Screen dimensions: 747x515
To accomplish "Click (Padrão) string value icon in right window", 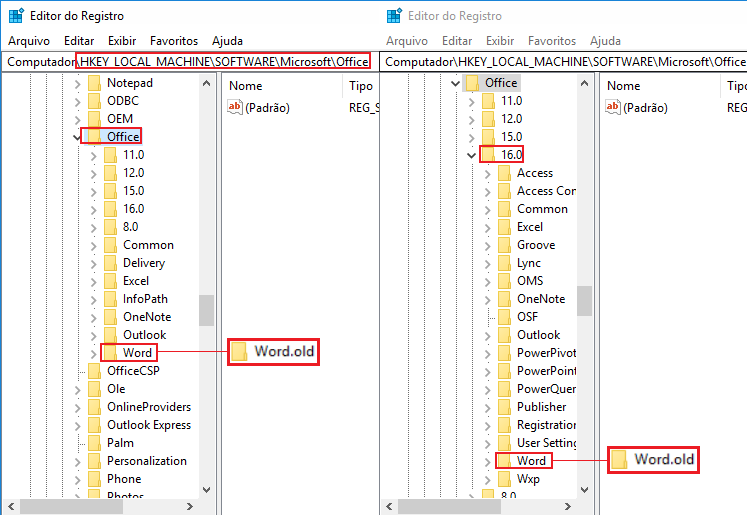I will 613,107.
